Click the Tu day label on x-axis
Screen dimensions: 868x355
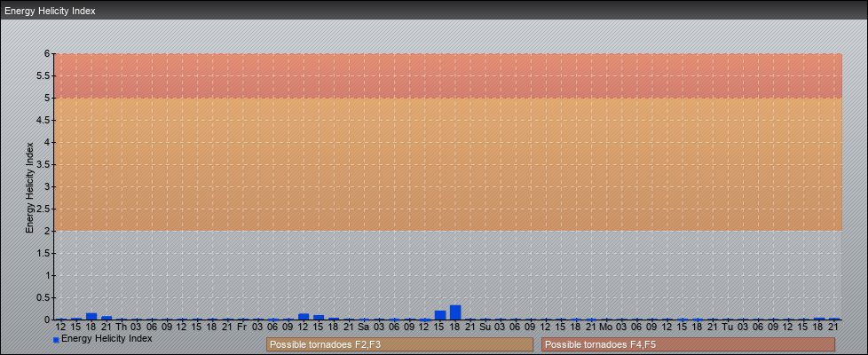click(x=728, y=327)
